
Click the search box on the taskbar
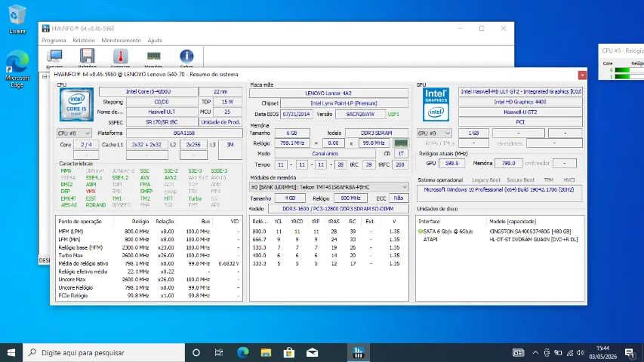point(103,352)
